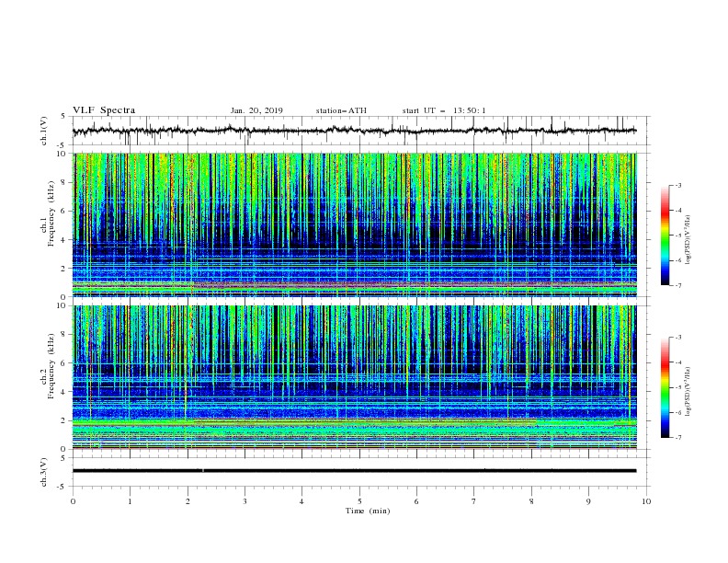Select the upper colorbar "log(PSD)(V²/Hz)" label
Viewport: 728px width, 563px height.
click(x=688, y=240)
